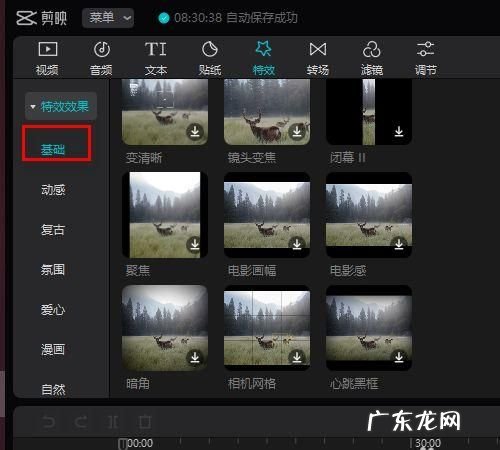The image size is (500, 450).
Task: Select the 氛围 effects category
Action: pos(53,270)
